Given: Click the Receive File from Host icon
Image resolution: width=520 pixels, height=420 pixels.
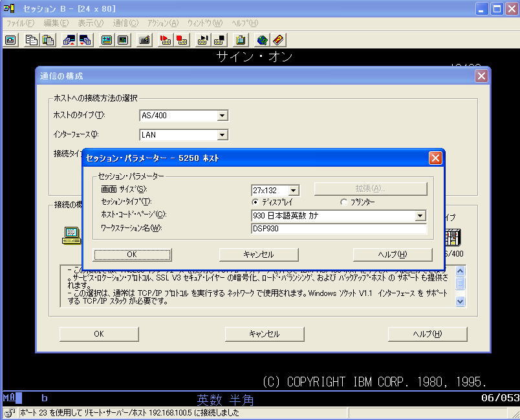Looking at the screenshot, I should click(85, 40).
